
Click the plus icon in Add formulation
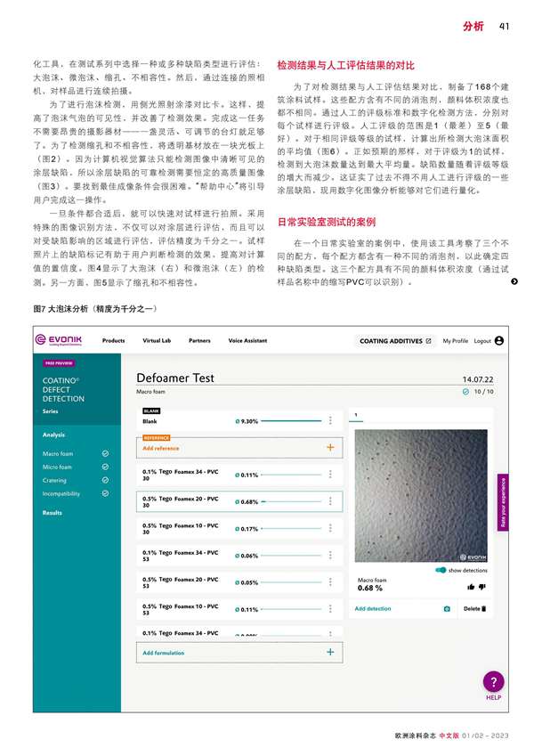pos(330,653)
